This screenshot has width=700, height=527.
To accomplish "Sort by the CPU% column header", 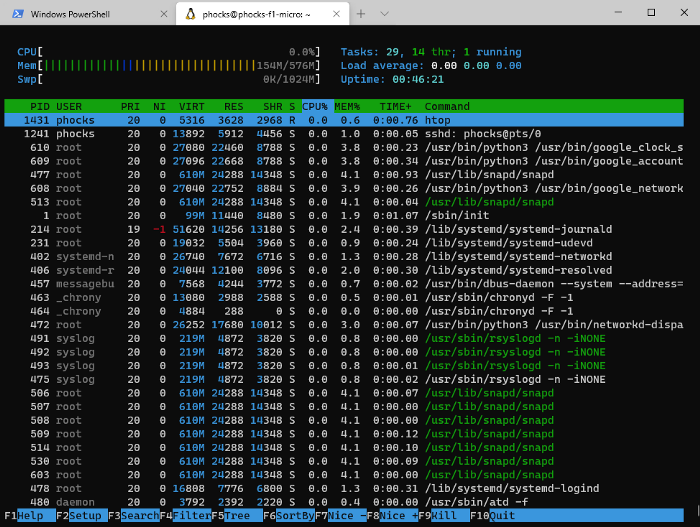I will 315,106.
